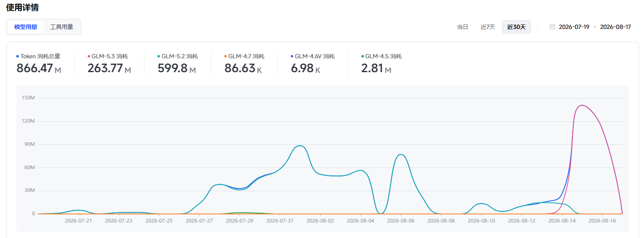644x238 pixels.
Task: Select the 近30天 time range
Action: click(516, 27)
